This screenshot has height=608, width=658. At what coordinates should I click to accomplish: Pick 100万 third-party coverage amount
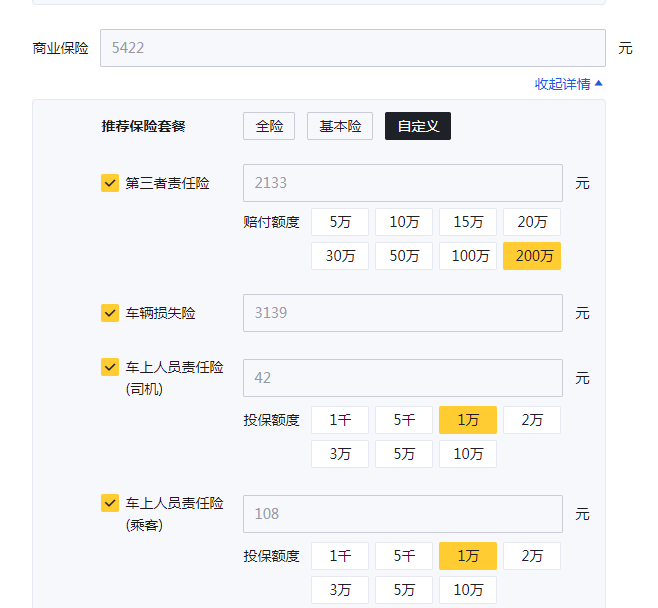tap(468, 256)
